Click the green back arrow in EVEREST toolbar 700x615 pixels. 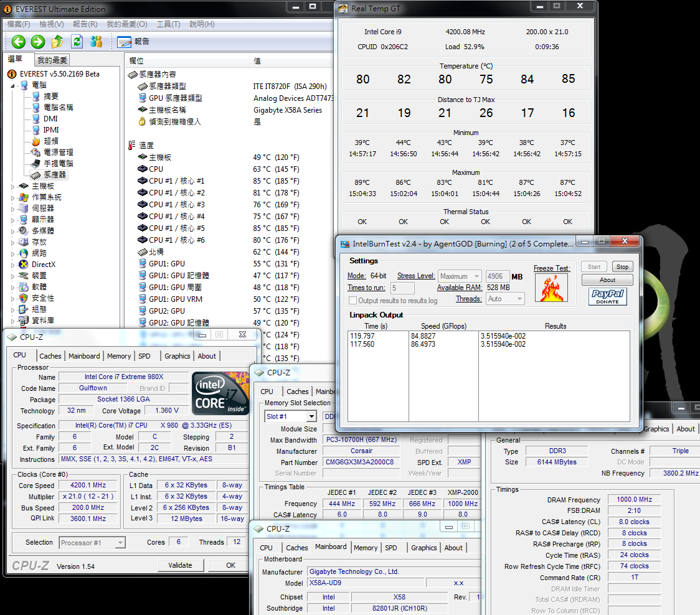tap(19, 42)
